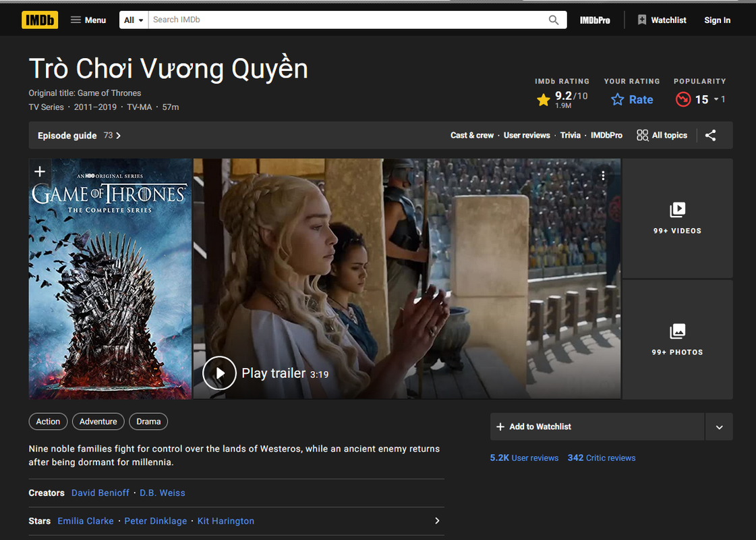Viewport: 756px width, 540px height.
Task: Click the gold star IMDb rating 9.2
Action: point(562,99)
